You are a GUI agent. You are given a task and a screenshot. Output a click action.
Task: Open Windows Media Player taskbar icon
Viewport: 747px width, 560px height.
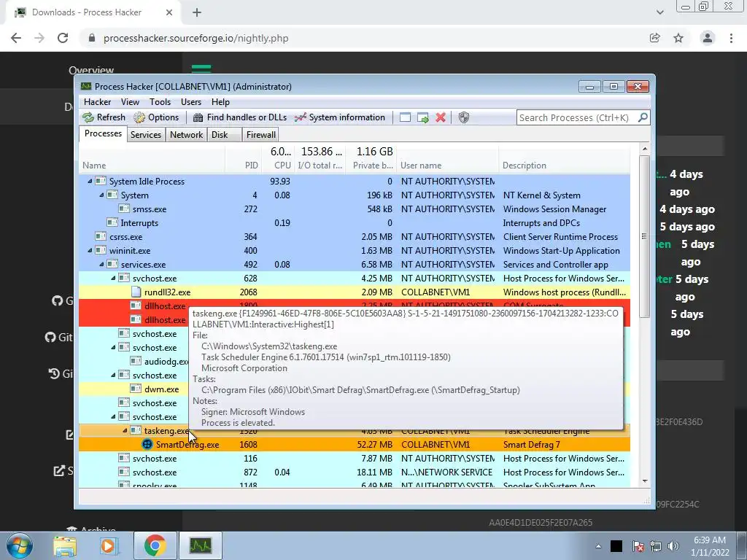109,545
